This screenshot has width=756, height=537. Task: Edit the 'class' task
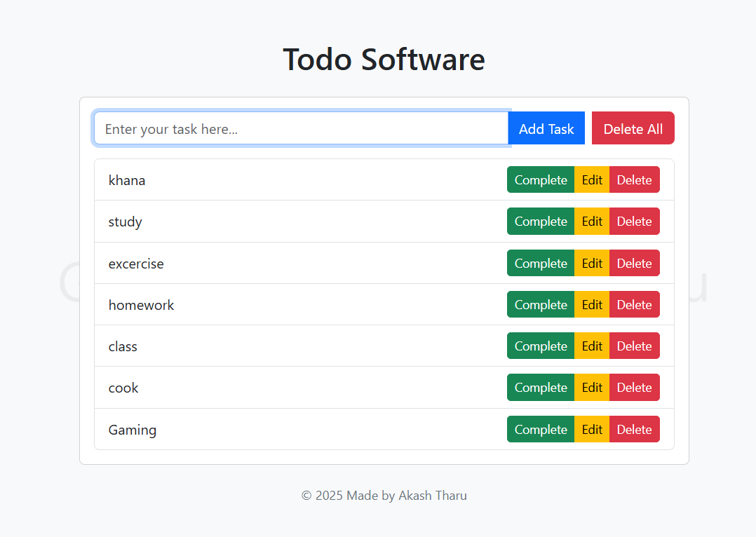point(592,346)
